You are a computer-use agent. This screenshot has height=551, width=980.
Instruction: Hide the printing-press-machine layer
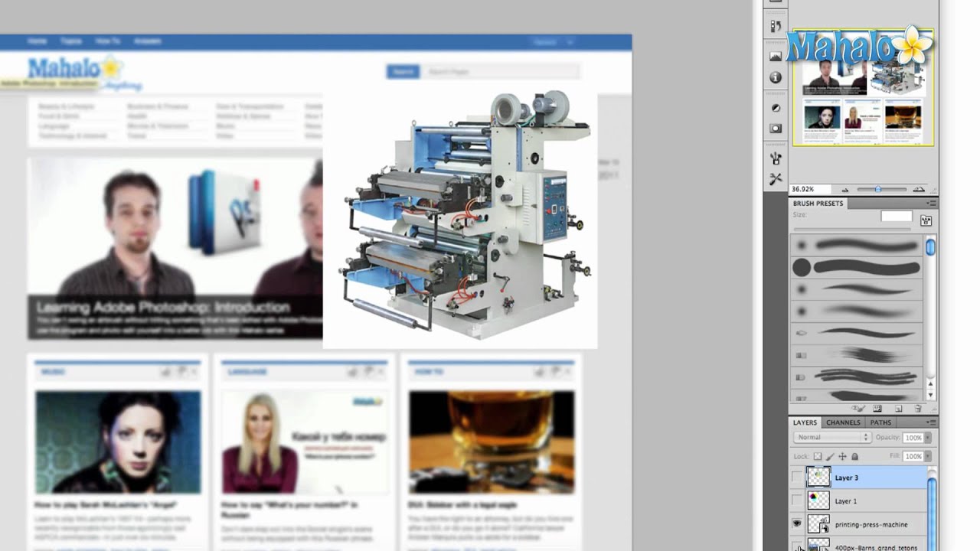coord(797,524)
